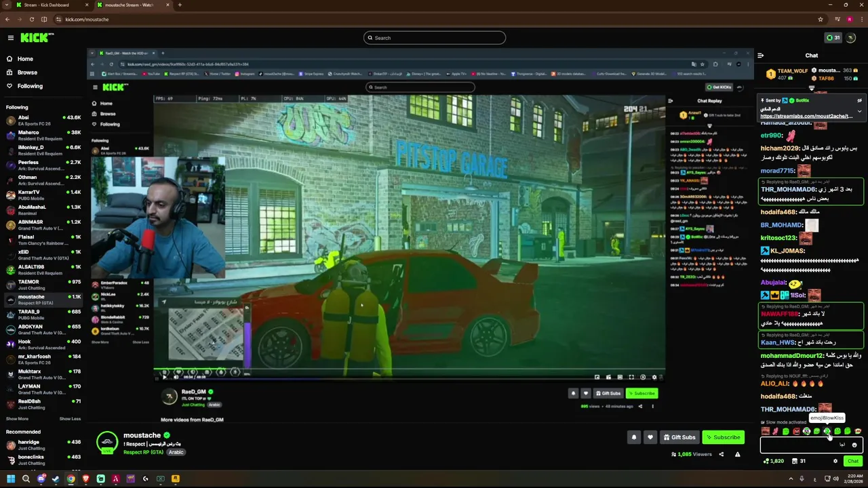Open Windows Start menu
Viewport: 868px width, 488px height.
(11, 479)
